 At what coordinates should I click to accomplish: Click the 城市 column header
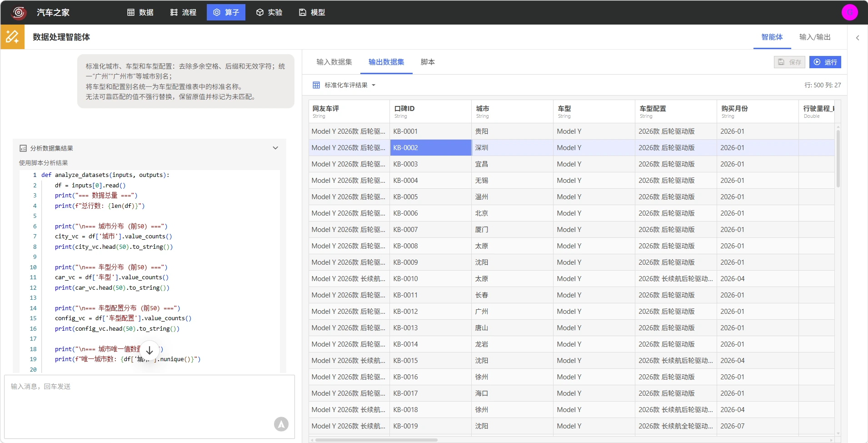click(513, 111)
